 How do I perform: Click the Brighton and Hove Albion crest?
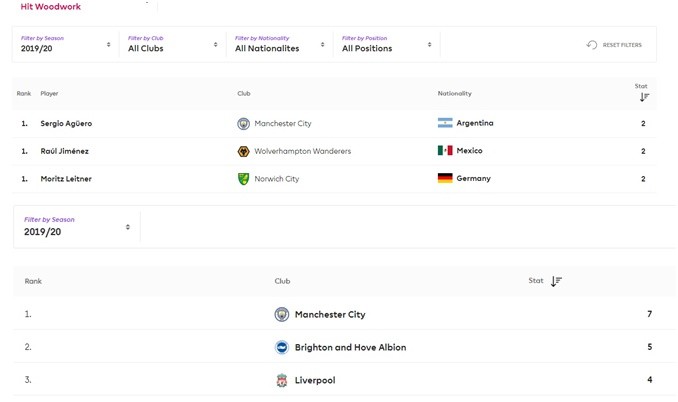[x=282, y=347]
